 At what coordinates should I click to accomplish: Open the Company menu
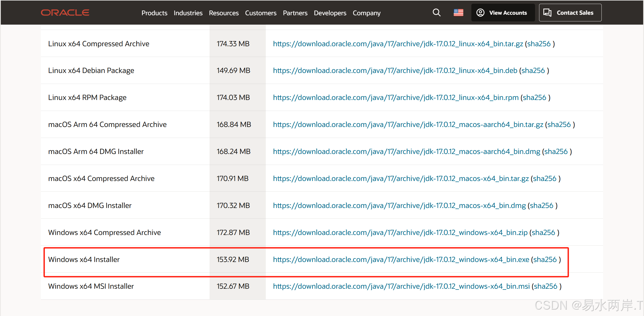pyautogui.click(x=366, y=13)
